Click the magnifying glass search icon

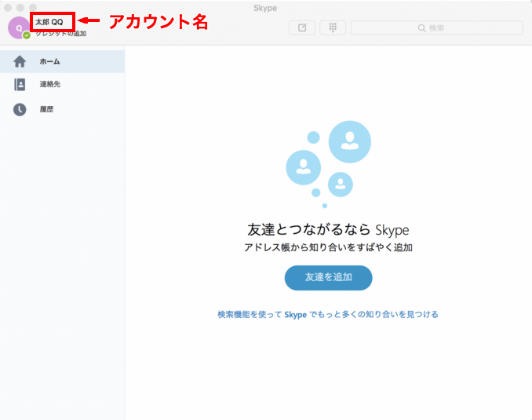click(x=421, y=27)
